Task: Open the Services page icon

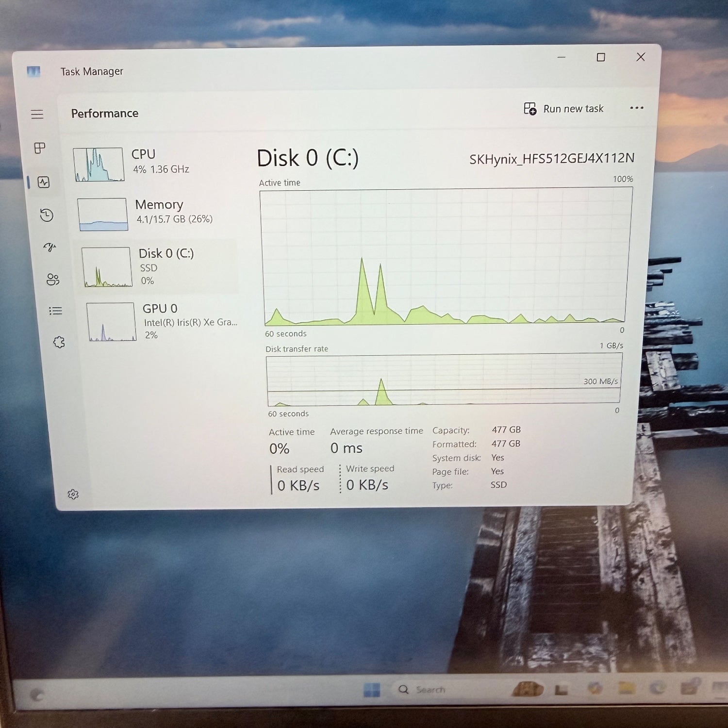Action: (59, 343)
